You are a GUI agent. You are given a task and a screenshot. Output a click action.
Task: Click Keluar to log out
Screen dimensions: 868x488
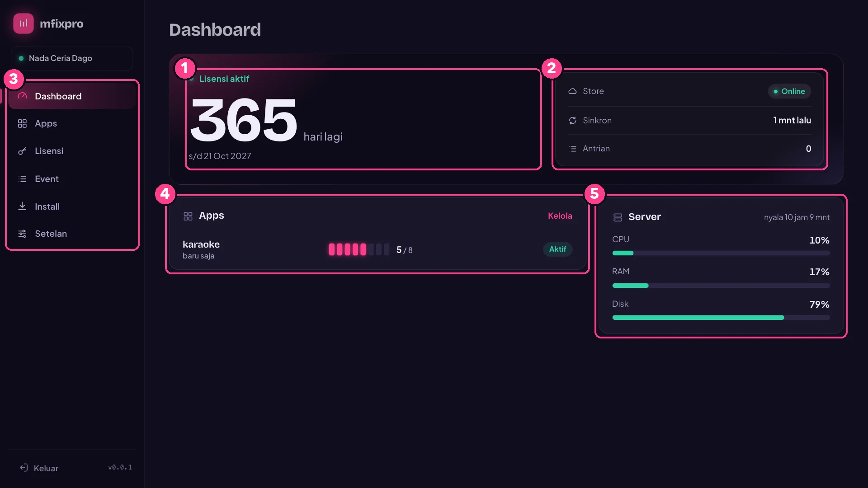[x=39, y=468]
